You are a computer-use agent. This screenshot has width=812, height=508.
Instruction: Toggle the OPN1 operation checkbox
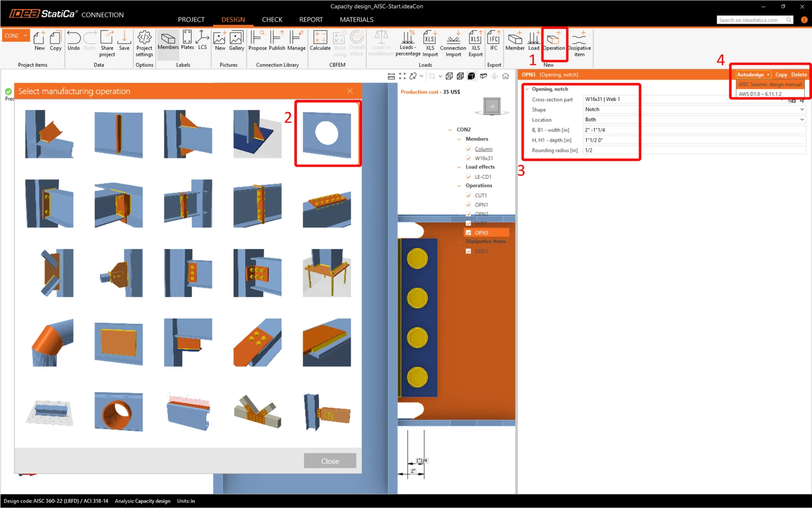pos(468,205)
